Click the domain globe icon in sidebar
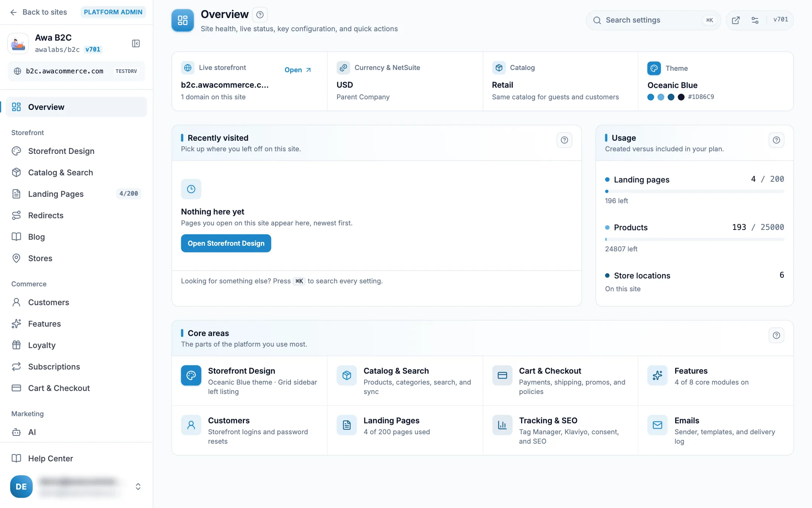This screenshot has height=508, width=812. [17, 71]
